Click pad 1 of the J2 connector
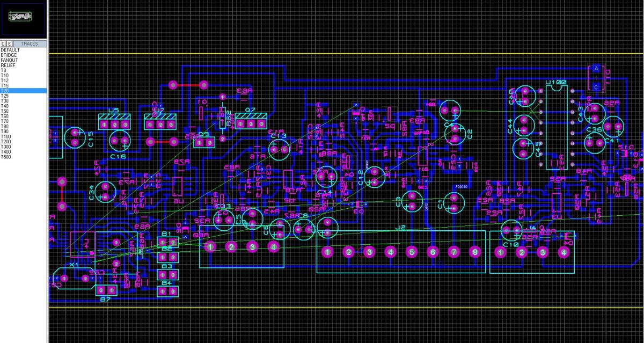The width and height of the screenshot is (644, 343). 327,252
